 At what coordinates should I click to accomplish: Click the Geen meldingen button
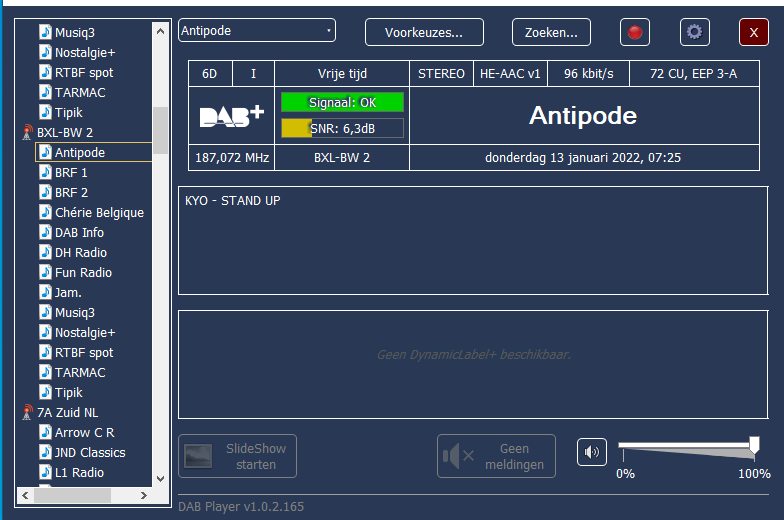point(496,456)
